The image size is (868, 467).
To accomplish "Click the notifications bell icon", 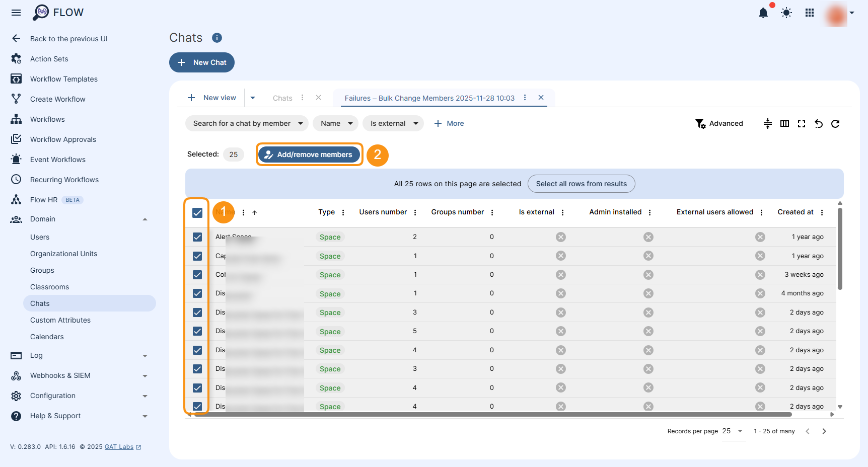I will tap(763, 13).
